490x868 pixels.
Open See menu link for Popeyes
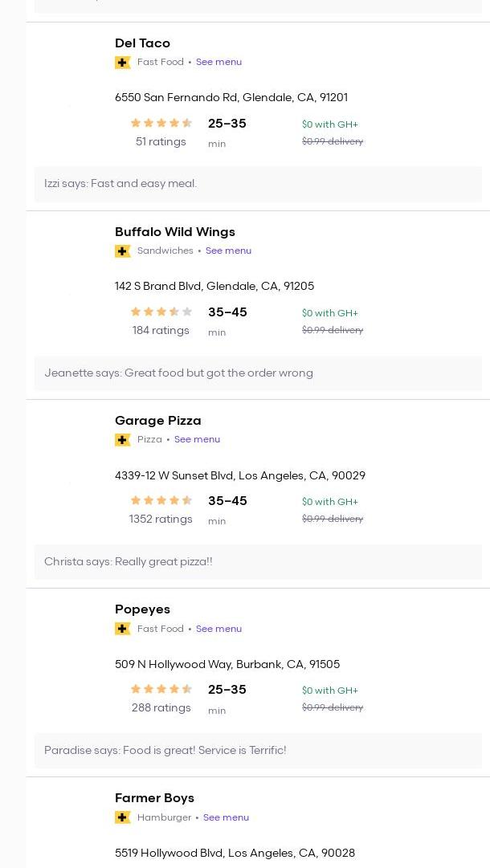(x=218, y=629)
